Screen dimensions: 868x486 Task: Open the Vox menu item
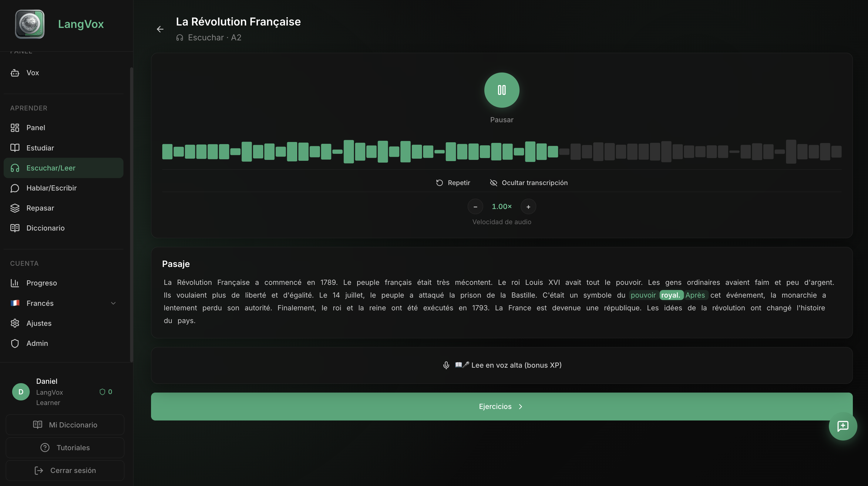click(63, 73)
